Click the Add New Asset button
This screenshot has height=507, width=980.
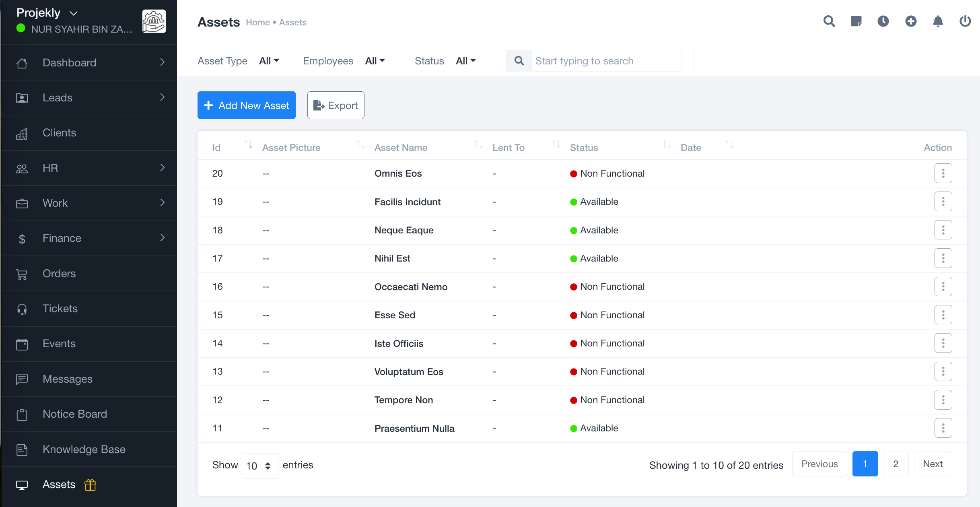click(246, 105)
